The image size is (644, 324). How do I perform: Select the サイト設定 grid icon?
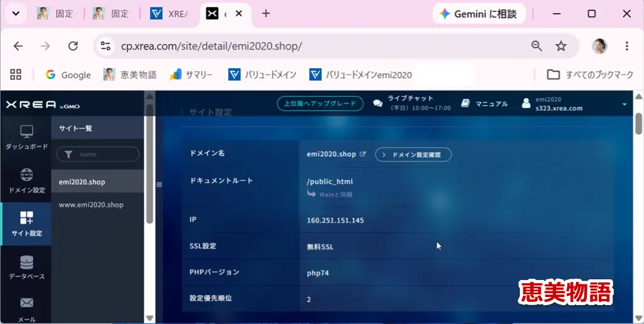[x=26, y=218]
